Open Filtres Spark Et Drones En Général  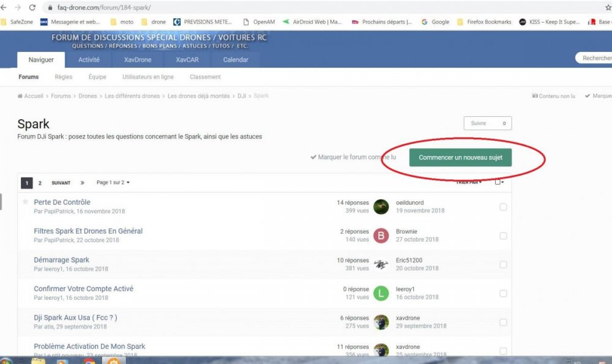88,231
